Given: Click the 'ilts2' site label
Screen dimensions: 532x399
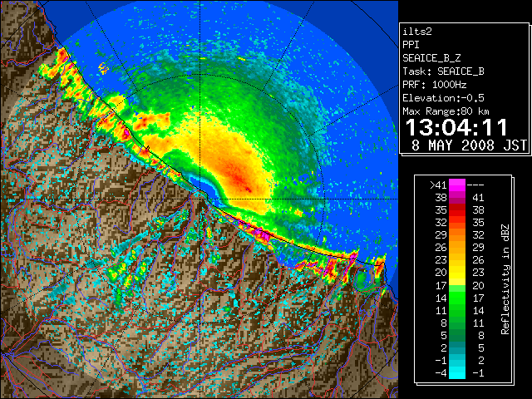Looking at the screenshot, I should (417, 32).
